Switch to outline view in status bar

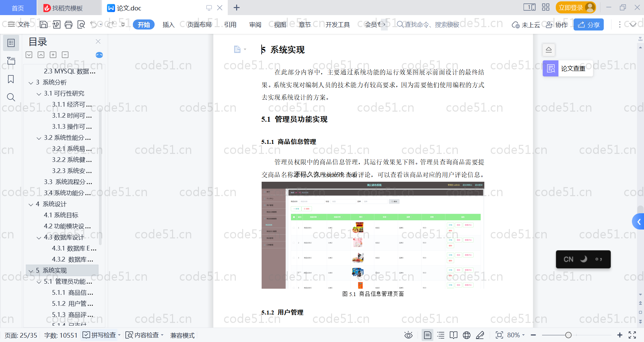[441, 335]
